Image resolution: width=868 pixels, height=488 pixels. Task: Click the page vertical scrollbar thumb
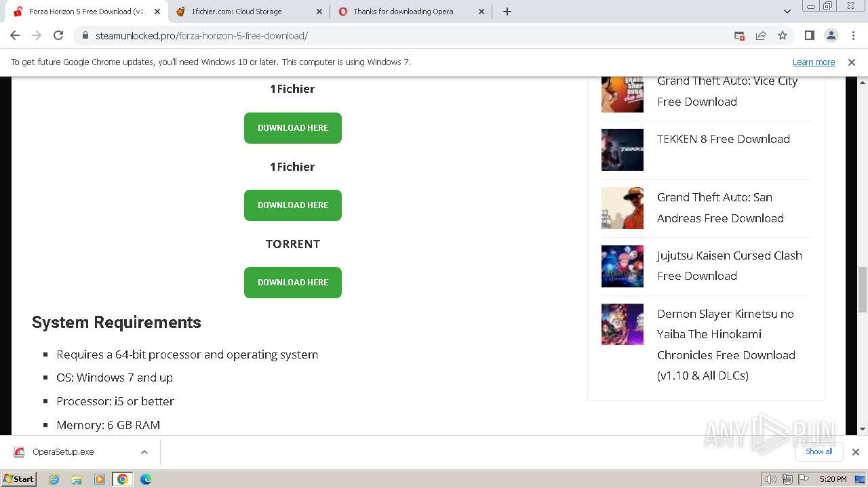[x=863, y=289]
